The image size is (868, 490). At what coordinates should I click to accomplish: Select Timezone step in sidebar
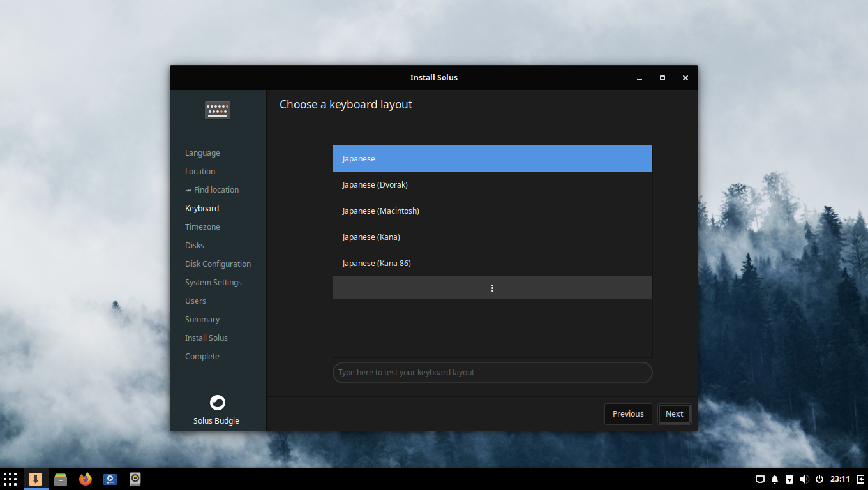click(x=202, y=227)
